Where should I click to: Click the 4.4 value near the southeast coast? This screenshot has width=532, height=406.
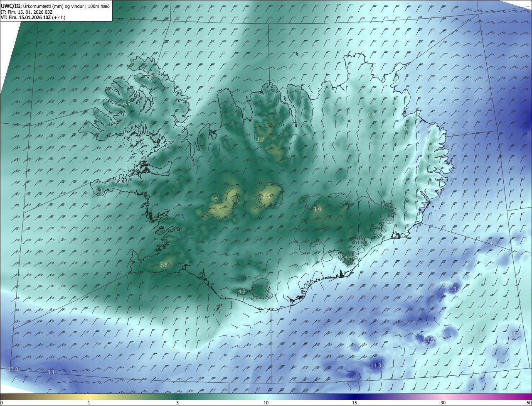[x=348, y=258]
